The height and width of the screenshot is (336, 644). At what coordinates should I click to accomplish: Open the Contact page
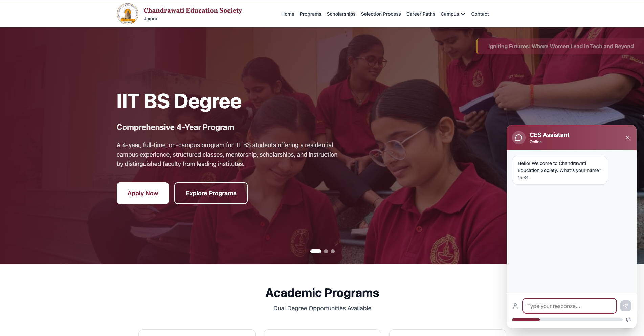click(480, 14)
